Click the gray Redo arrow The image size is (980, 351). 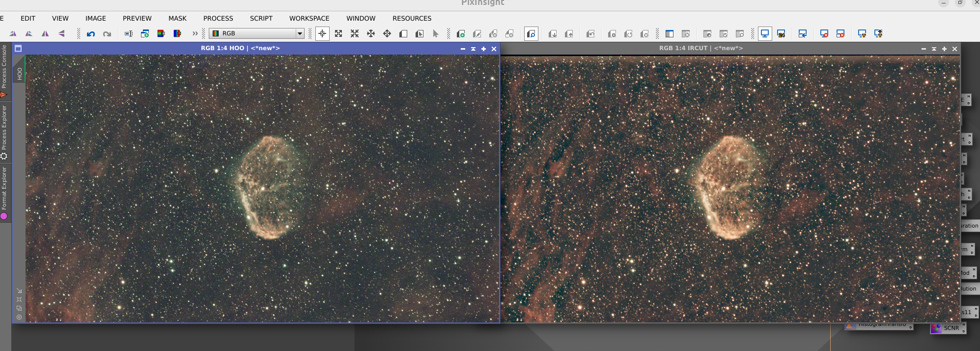click(x=107, y=34)
